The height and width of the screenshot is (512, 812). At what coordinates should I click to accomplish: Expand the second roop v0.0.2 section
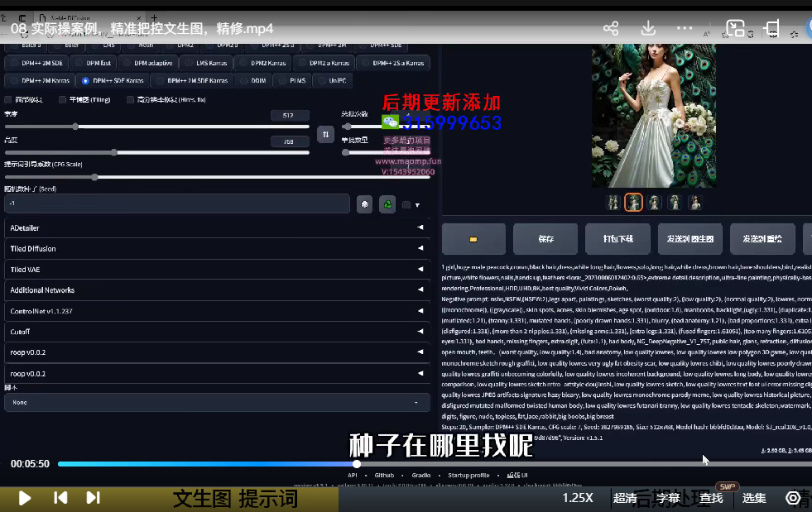pos(217,373)
